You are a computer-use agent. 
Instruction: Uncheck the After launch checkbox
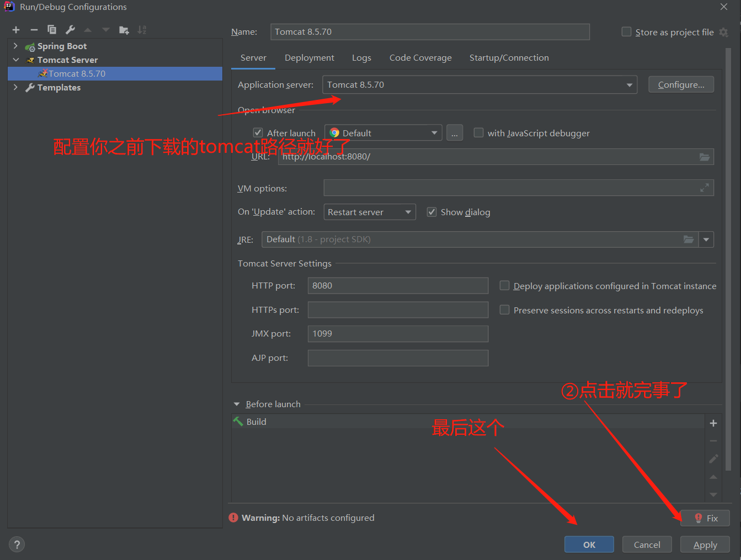pos(258,132)
